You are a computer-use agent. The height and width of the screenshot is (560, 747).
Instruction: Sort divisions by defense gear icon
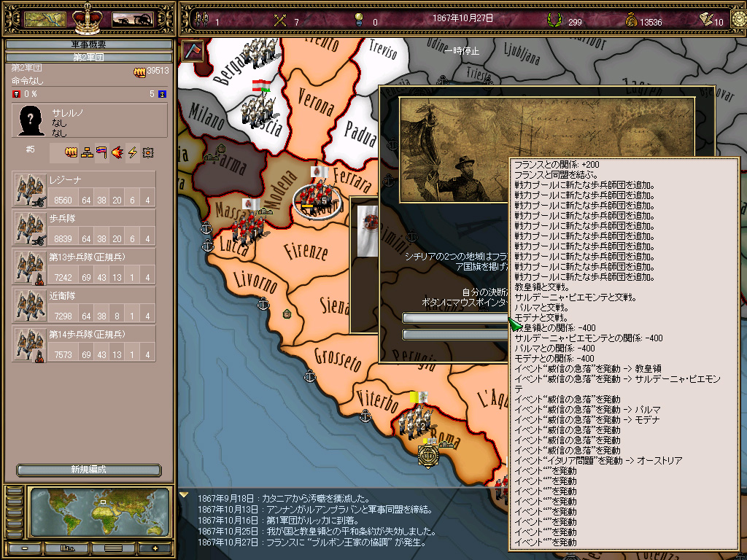click(148, 152)
